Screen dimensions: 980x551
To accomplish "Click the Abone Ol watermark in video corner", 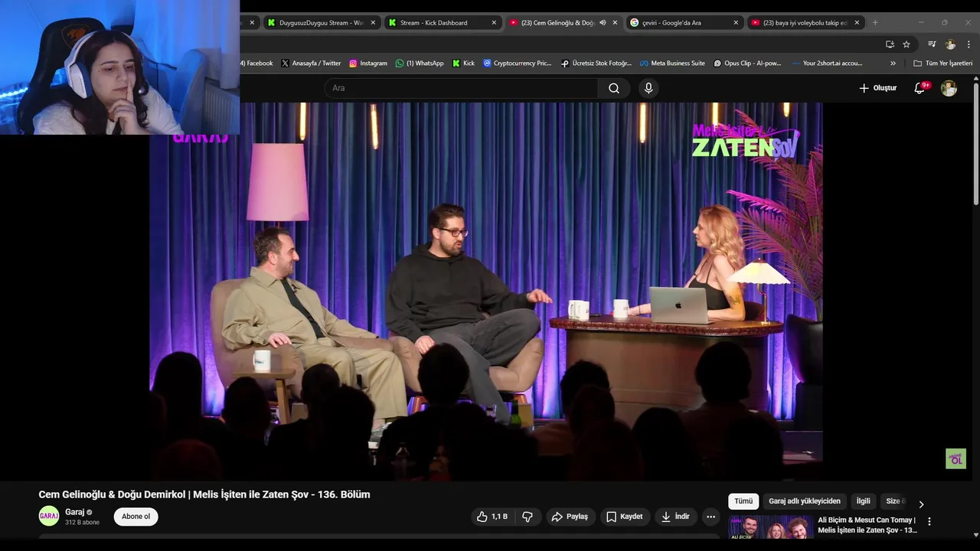I will coord(955,458).
